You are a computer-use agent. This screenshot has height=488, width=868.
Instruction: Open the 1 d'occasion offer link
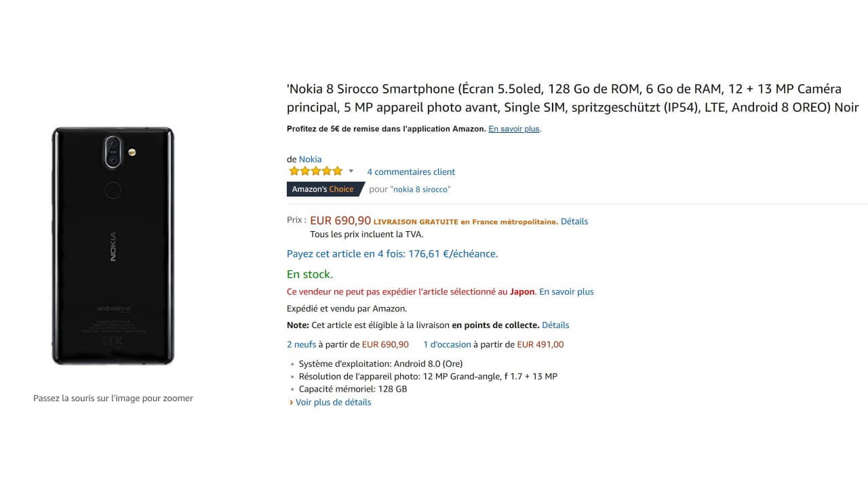click(447, 344)
